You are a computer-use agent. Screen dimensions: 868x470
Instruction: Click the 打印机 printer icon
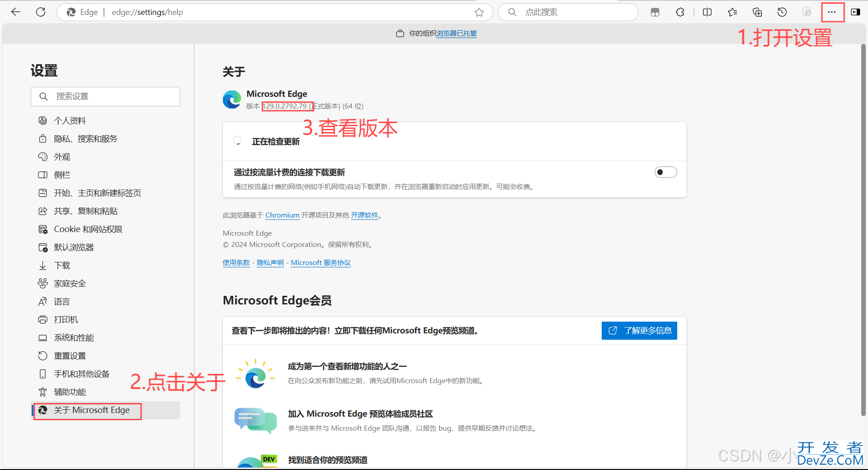click(x=43, y=320)
